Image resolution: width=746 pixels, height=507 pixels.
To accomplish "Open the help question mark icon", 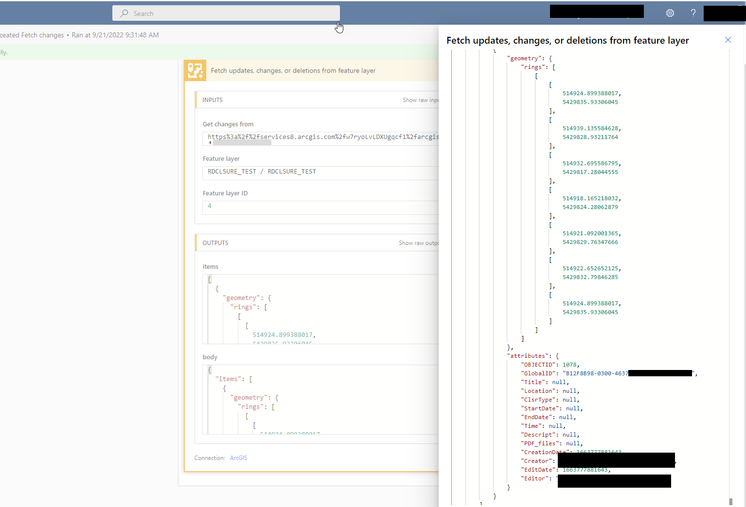I will pos(692,13).
